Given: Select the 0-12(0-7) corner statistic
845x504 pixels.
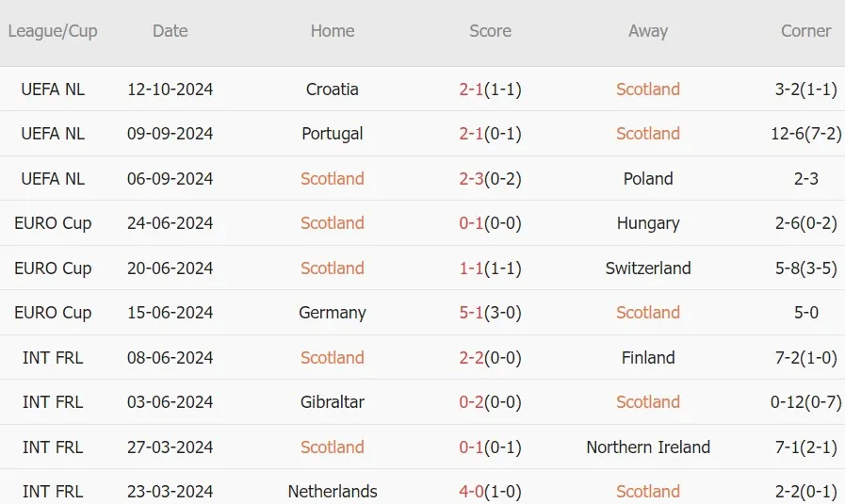Looking at the screenshot, I should pyautogui.click(x=805, y=401).
